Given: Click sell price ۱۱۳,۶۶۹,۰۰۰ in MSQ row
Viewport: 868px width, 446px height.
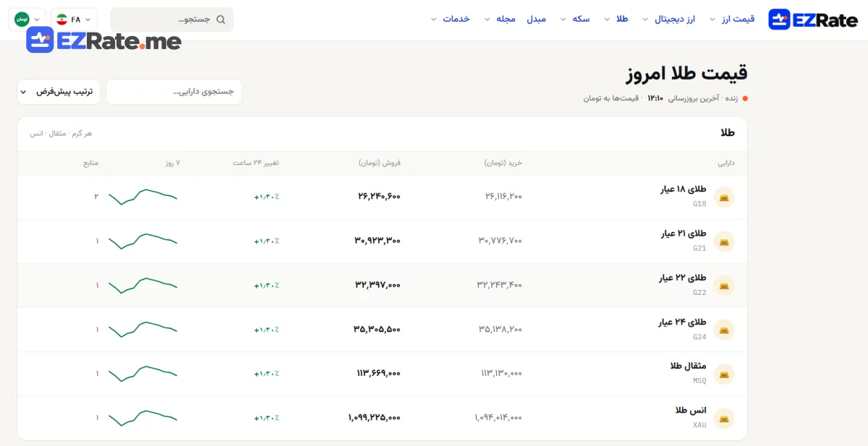Looking at the screenshot, I should (x=378, y=373).
